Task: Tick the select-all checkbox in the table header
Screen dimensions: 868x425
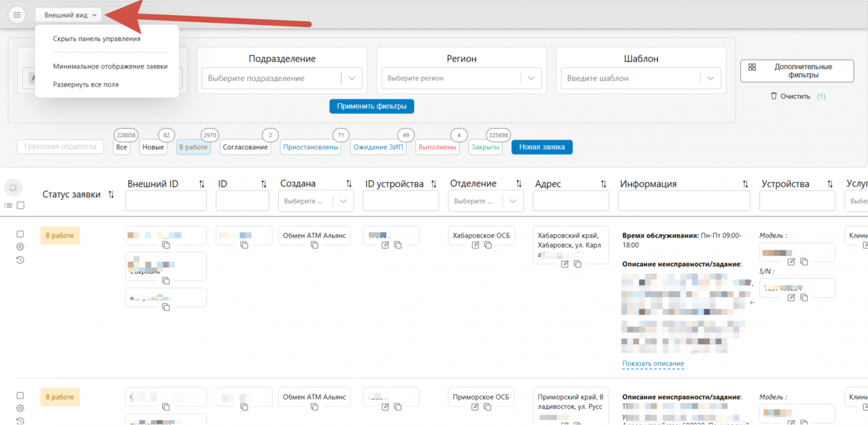Action: coord(21,205)
